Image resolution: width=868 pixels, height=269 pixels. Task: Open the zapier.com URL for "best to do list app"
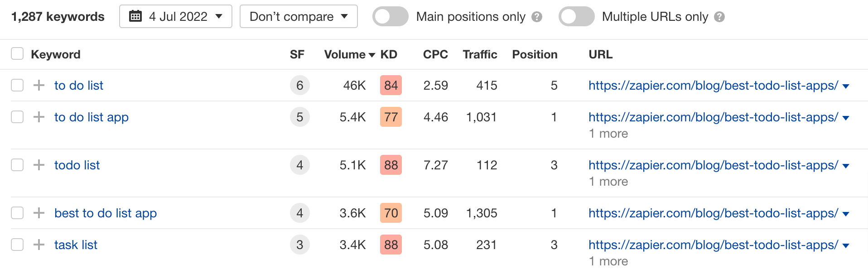(x=714, y=213)
